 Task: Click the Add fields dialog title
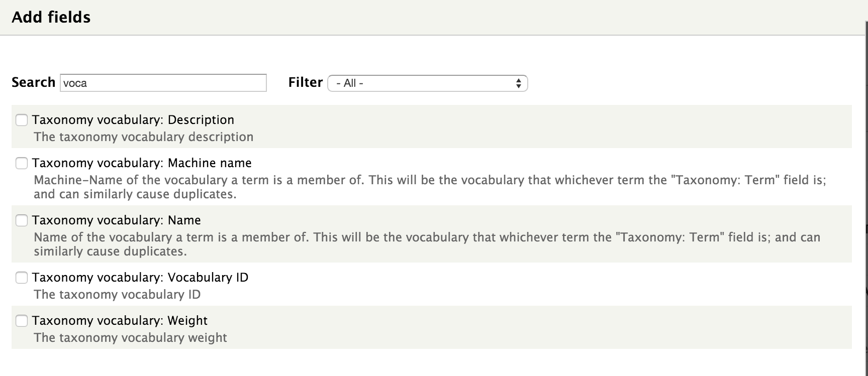(x=52, y=17)
